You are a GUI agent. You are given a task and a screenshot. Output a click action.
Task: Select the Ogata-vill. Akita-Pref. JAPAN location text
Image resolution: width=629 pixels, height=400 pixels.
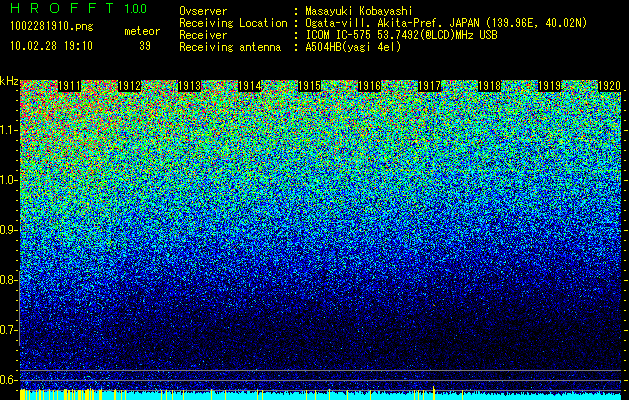[446, 23]
